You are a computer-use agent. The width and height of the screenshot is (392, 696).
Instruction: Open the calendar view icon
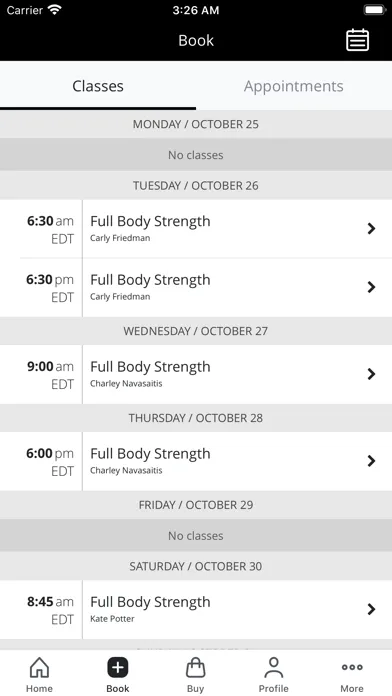pyautogui.click(x=357, y=40)
